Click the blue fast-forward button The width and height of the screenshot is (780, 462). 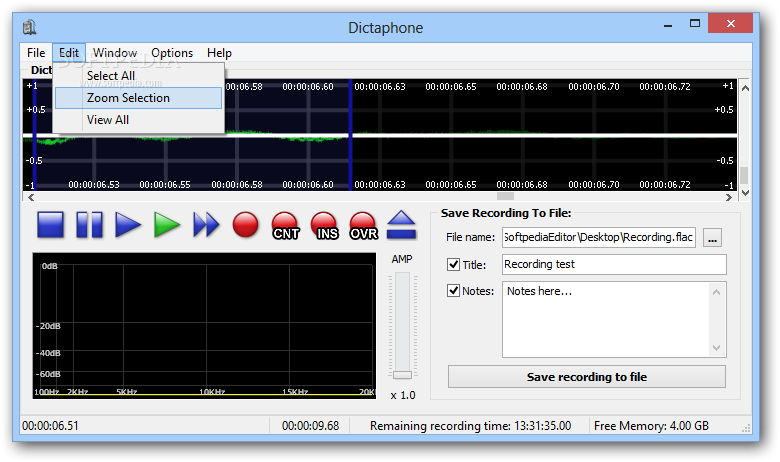[206, 225]
